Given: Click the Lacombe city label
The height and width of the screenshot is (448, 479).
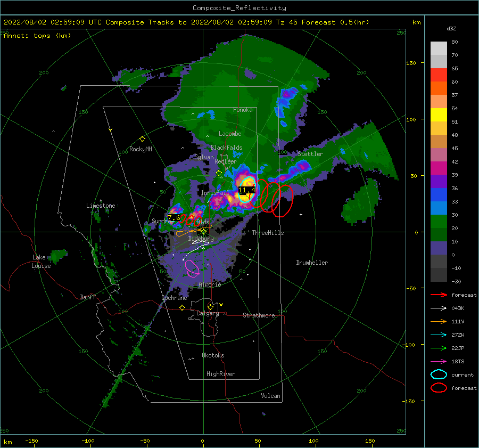Looking at the screenshot, I should 230,134.
